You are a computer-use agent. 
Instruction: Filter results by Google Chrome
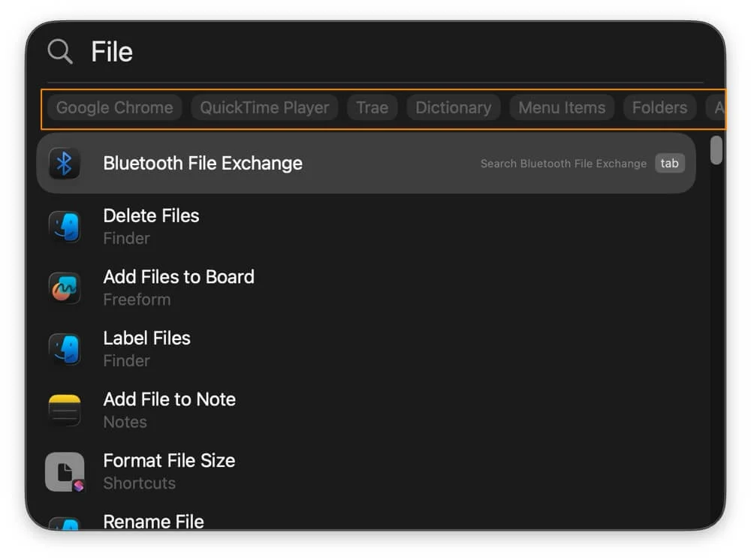pyautogui.click(x=114, y=107)
